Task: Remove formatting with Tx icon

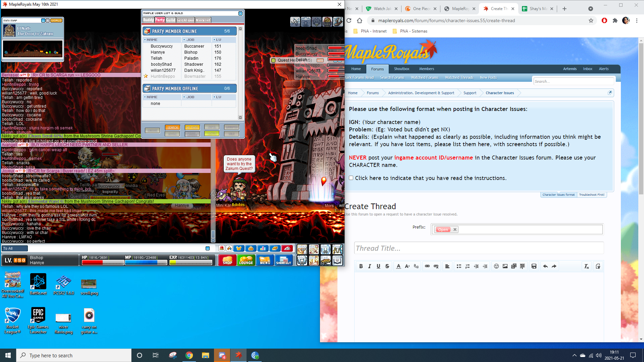Action: click(x=586, y=266)
